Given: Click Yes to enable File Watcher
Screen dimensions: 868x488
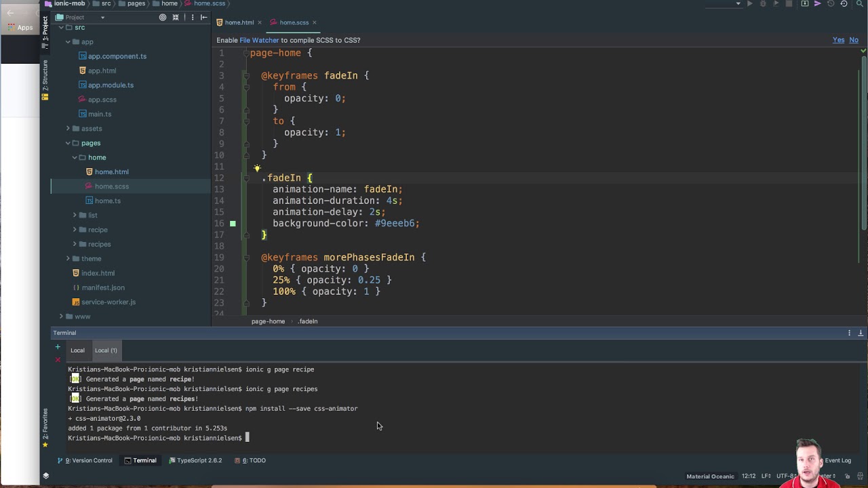Looking at the screenshot, I should 839,40.
